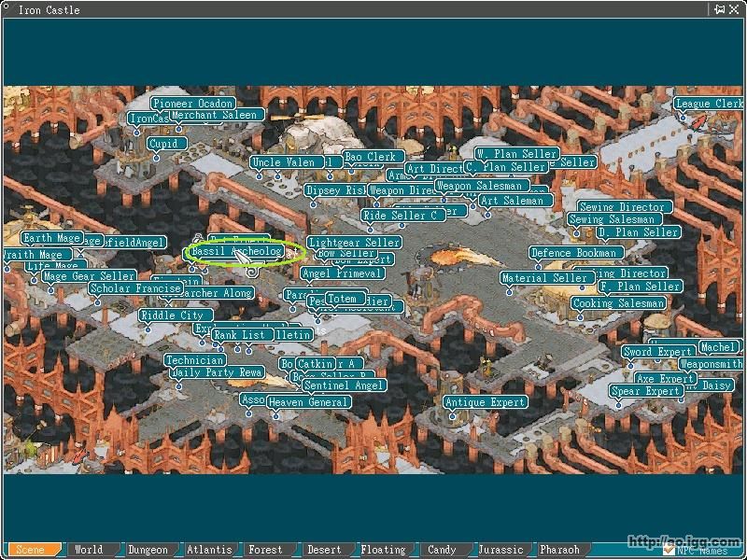Toggle the NPC names checkbox
747x560 pixels.
(669, 551)
